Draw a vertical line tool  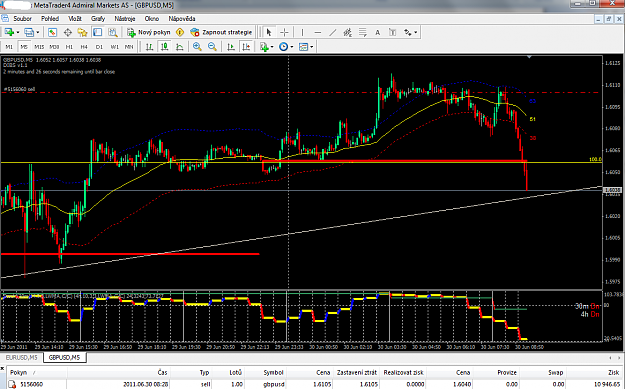click(x=303, y=32)
